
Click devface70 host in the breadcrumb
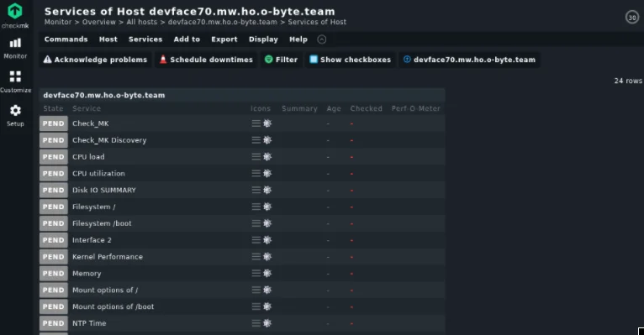click(x=223, y=22)
